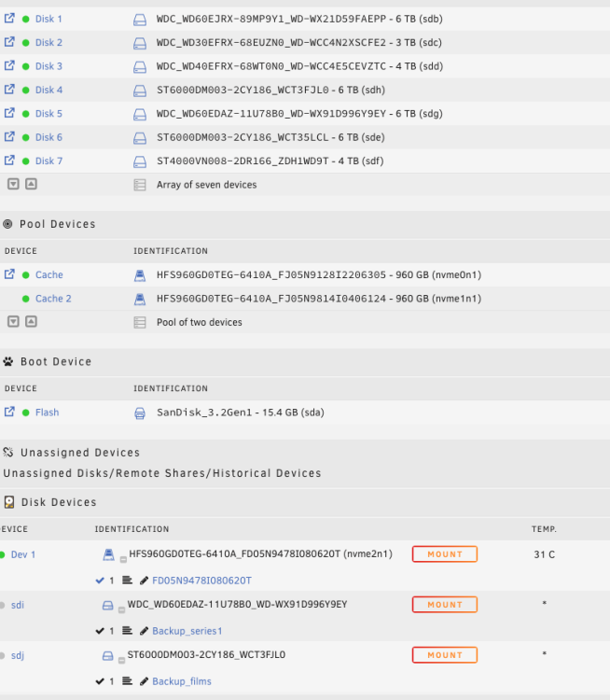Click the Disk 2 link

[49, 42]
